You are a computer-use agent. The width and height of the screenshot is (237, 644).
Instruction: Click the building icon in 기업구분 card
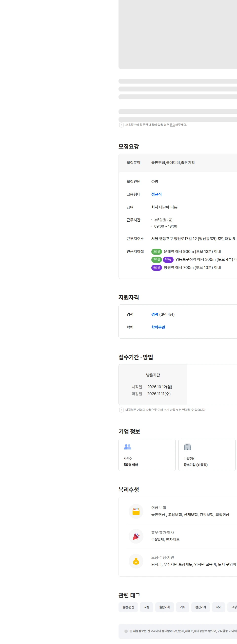pos(187,447)
